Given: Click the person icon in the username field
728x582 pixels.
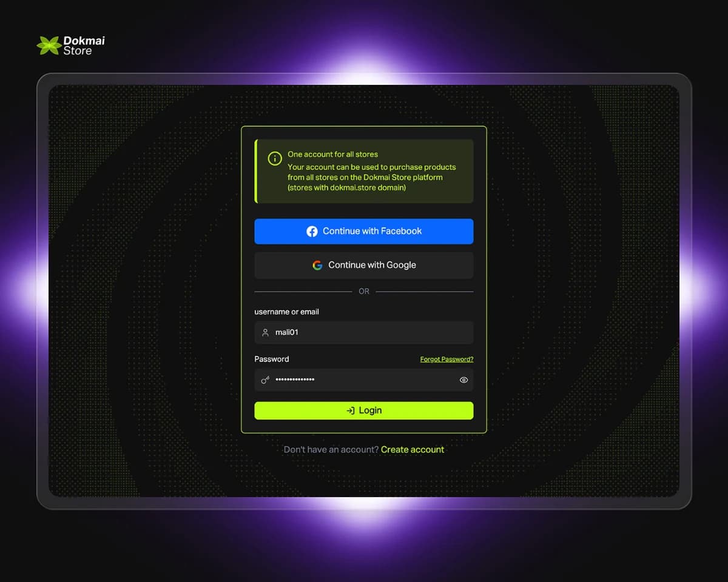Looking at the screenshot, I should pyautogui.click(x=265, y=332).
